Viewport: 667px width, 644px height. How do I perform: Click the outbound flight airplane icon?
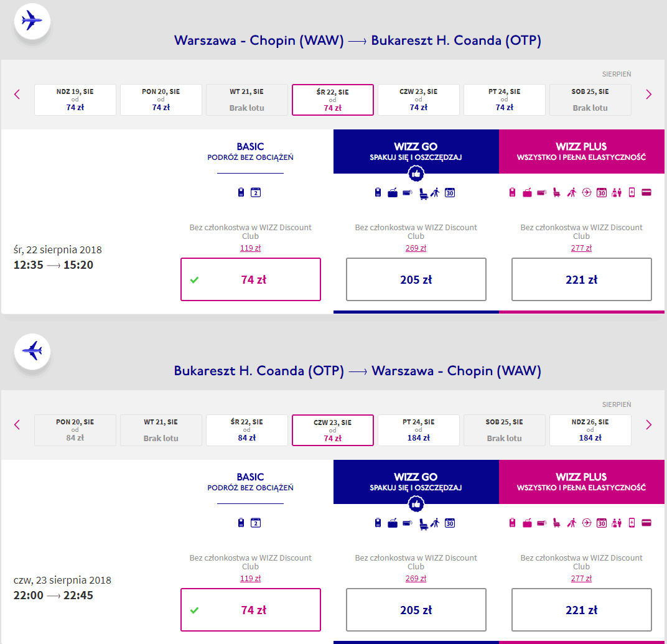(x=32, y=21)
